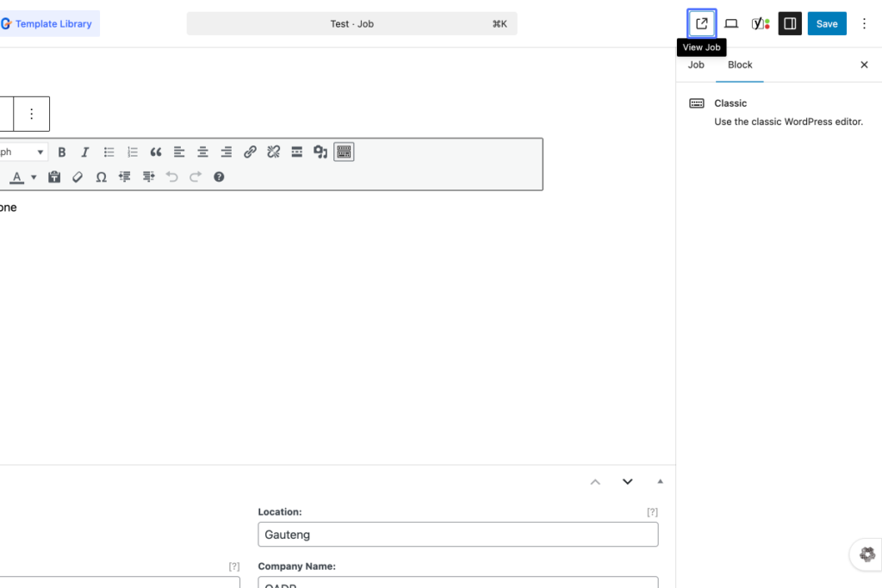Open the text color dropdown arrow

point(34,177)
